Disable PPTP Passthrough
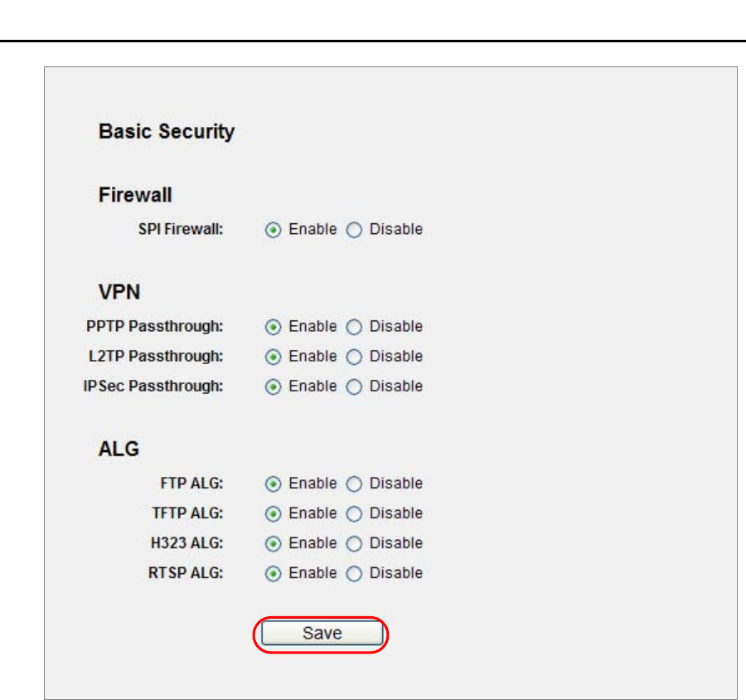746x700 pixels. point(354,327)
